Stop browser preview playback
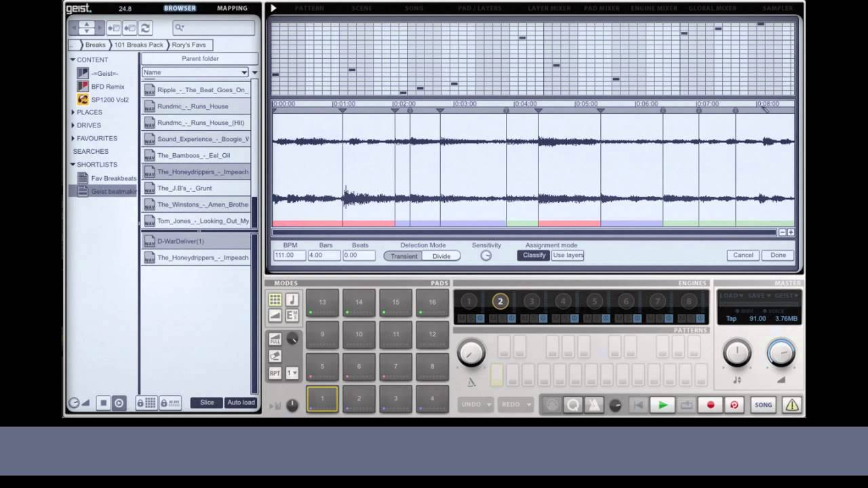This screenshot has height=488, width=868. [103, 403]
